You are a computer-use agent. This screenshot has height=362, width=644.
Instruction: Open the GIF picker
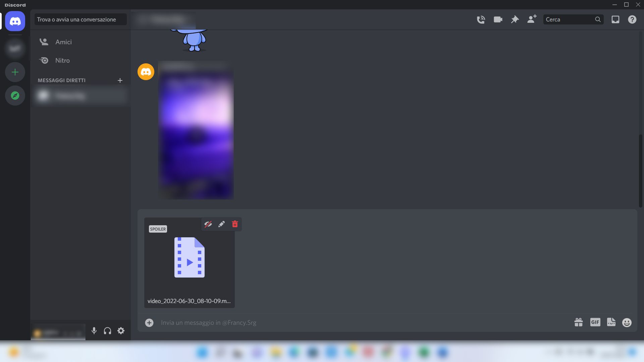[595, 322]
